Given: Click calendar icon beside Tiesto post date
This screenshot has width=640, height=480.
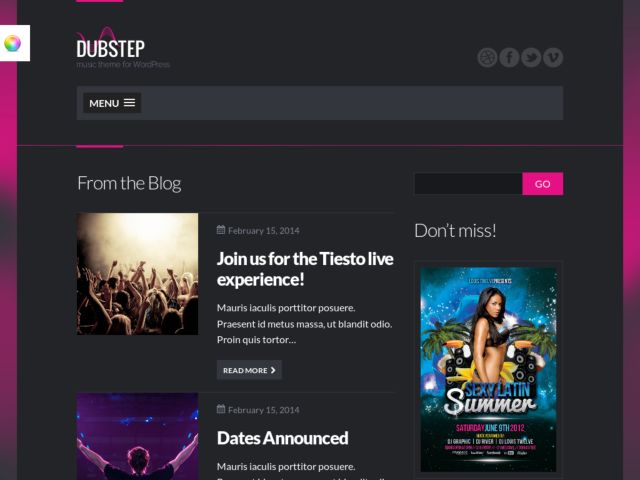Looking at the screenshot, I should 221,230.
